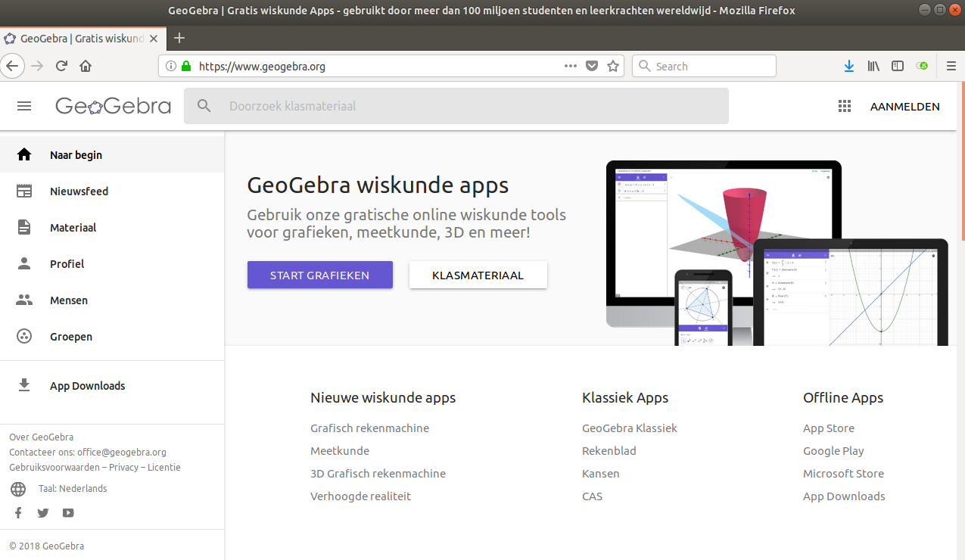Change language via Taal: Nederlands
This screenshot has width=965, height=560.
click(73, 489)
